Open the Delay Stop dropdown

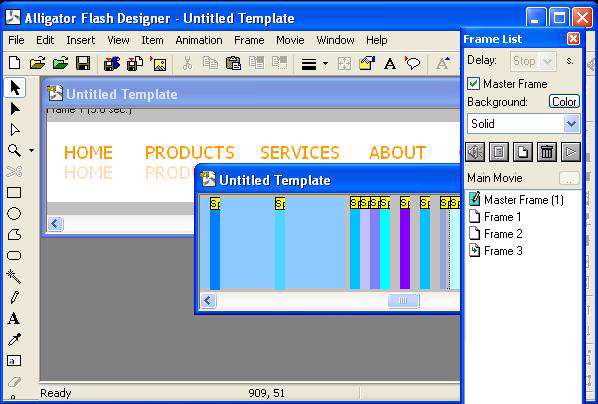548,61
